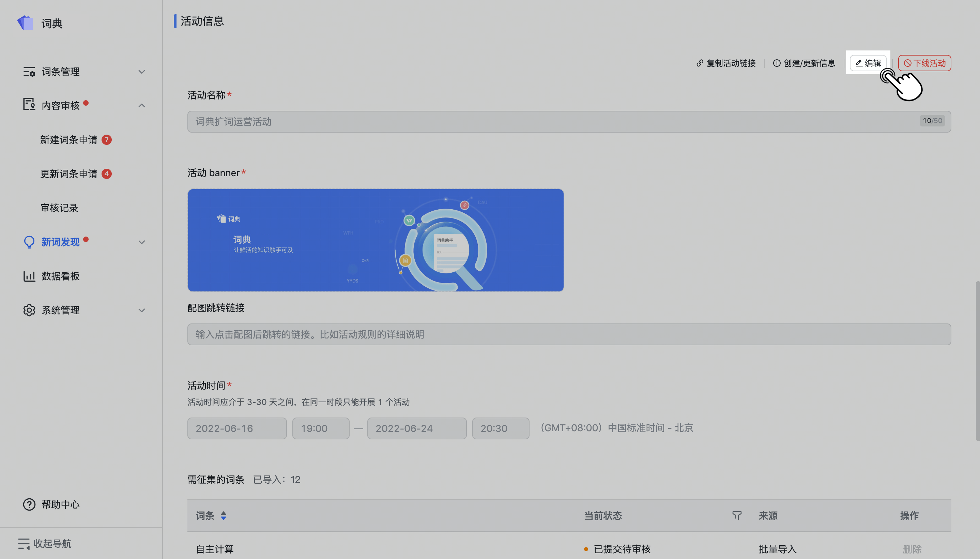Click the 内容审核 sidebar icon
This screenshot has height=559, width=980.
point(29,104)
